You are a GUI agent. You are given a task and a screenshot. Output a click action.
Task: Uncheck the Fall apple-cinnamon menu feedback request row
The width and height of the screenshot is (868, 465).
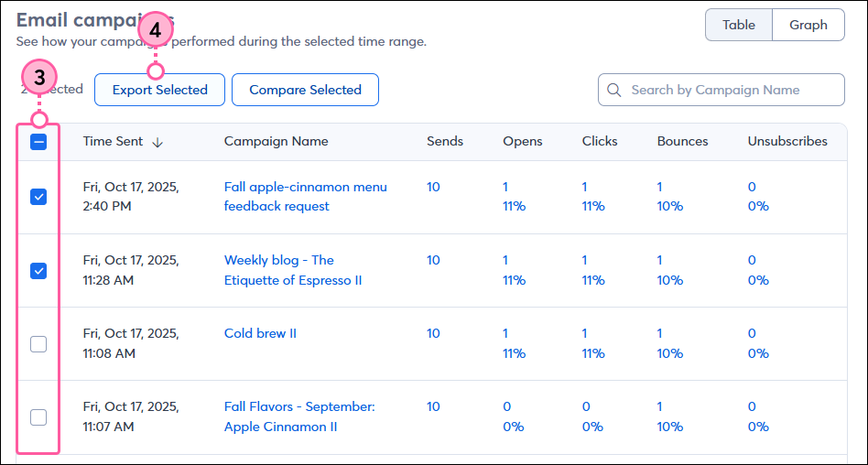(38, 197)
